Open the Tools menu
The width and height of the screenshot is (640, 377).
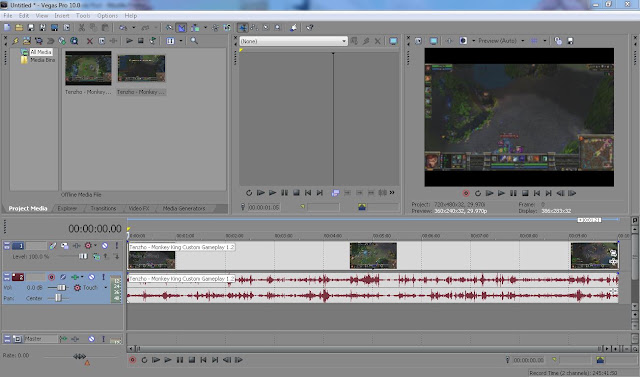pyautogui.click(x=83, y=16)
